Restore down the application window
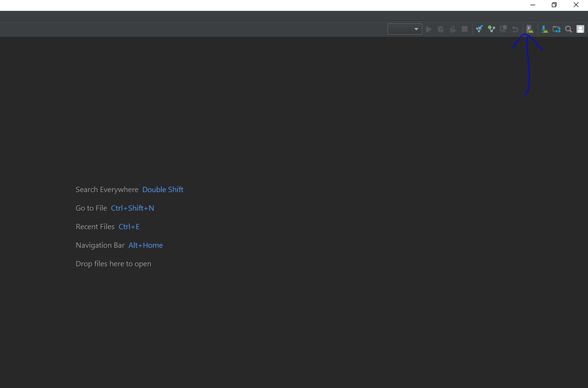The image size is (588, 388). [554, 5]
